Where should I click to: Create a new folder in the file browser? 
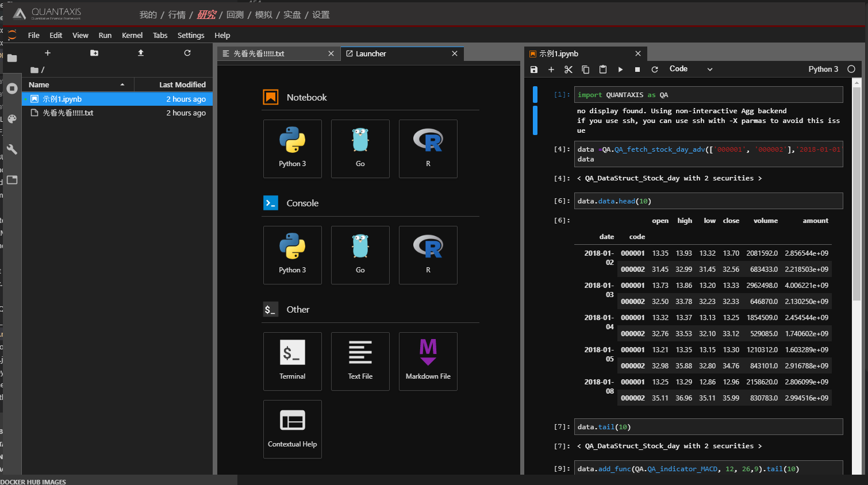pyautogui.click(x=94, y=53)
